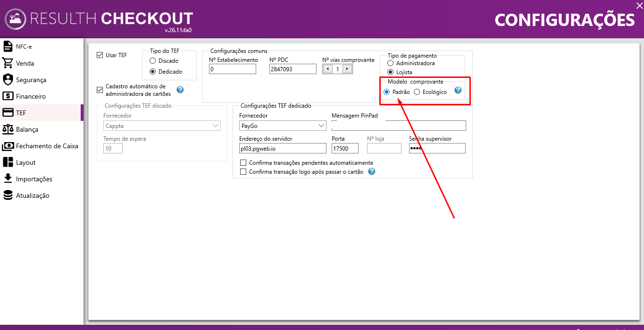This screenshot has height=330, width=644.
Task: Open Segurança shield icon in sidebar
Action: click(8, 79)
